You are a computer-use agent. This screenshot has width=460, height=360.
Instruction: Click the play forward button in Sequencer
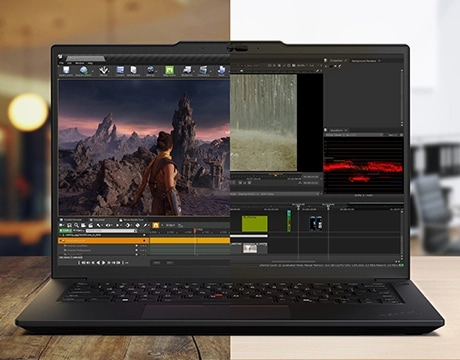click(x=103, y=263)
